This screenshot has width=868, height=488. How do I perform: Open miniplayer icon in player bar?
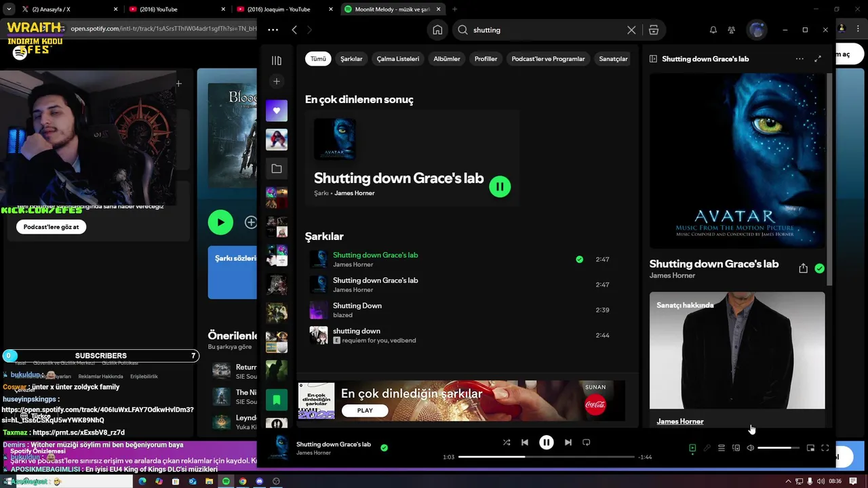[810, 448]
